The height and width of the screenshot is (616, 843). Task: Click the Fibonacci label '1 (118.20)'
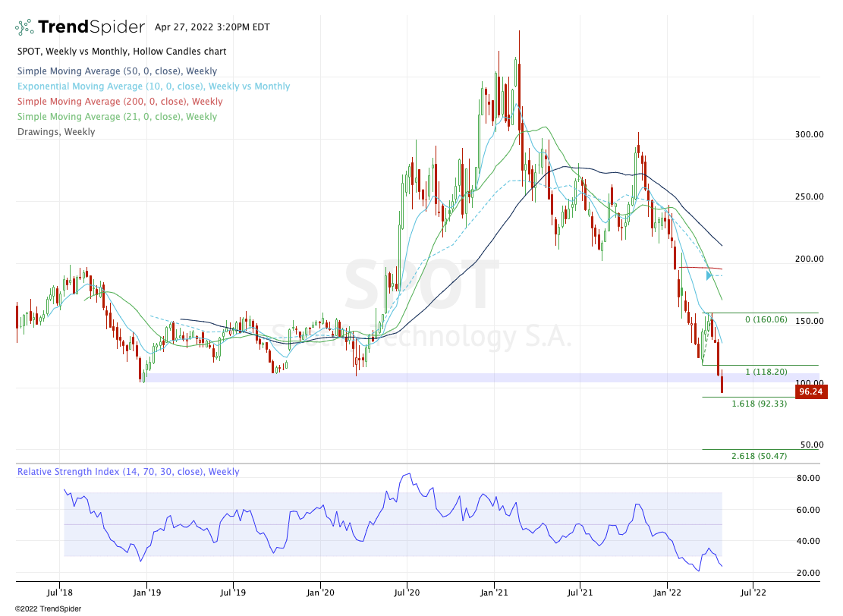click(766, 372)
